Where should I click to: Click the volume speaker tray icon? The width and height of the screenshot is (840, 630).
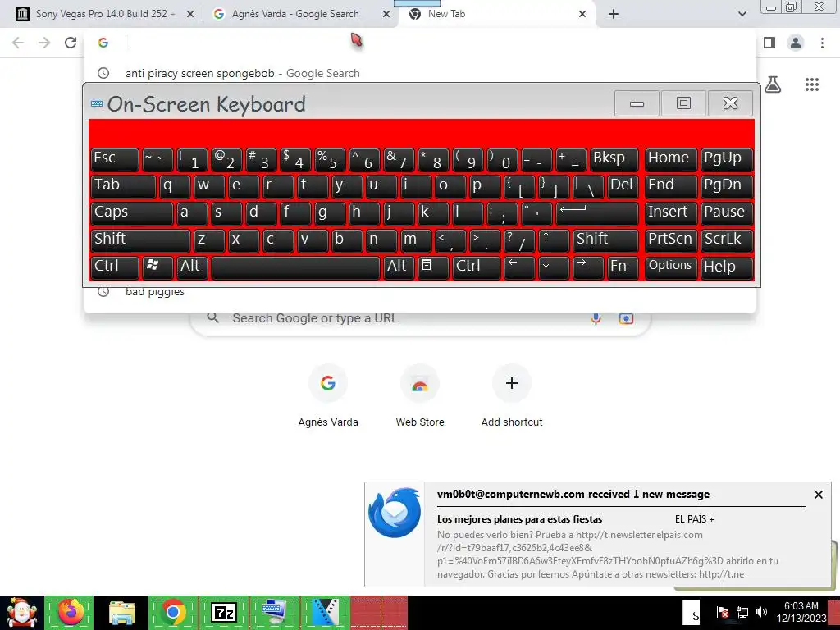(761, 612)
